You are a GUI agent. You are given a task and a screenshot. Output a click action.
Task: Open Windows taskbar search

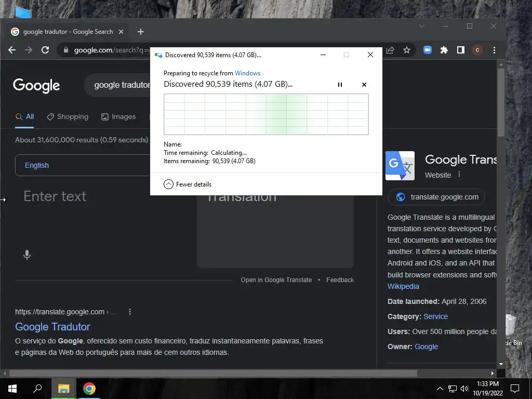37,389
